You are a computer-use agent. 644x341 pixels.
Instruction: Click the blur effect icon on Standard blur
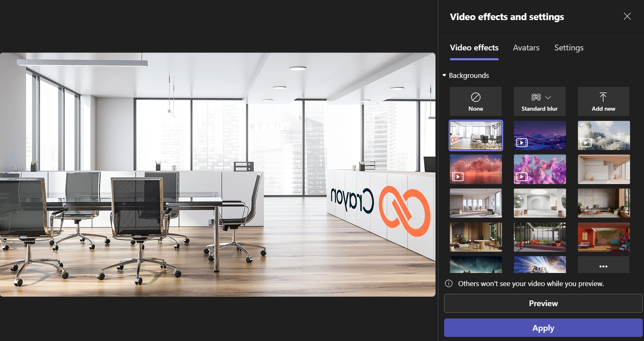tap(536, 97)
